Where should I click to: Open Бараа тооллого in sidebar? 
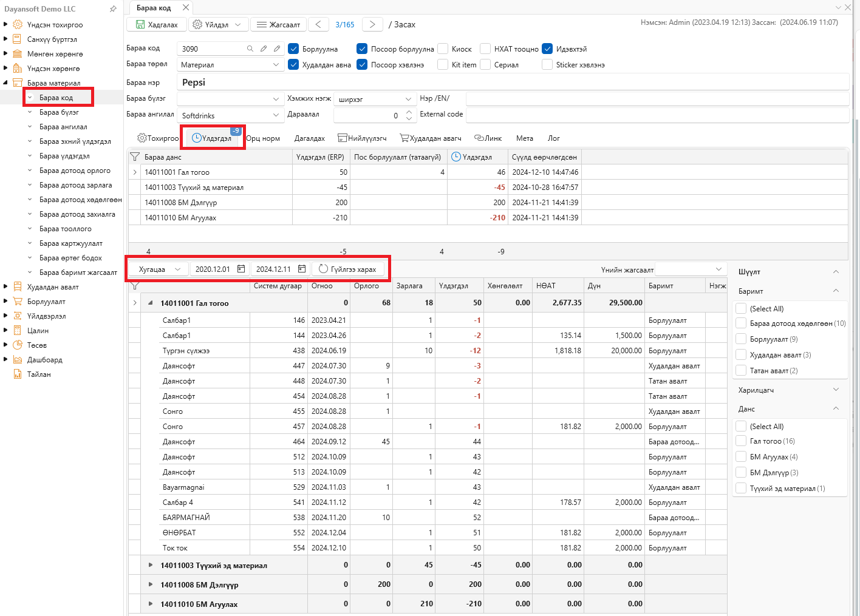point(66,229)
